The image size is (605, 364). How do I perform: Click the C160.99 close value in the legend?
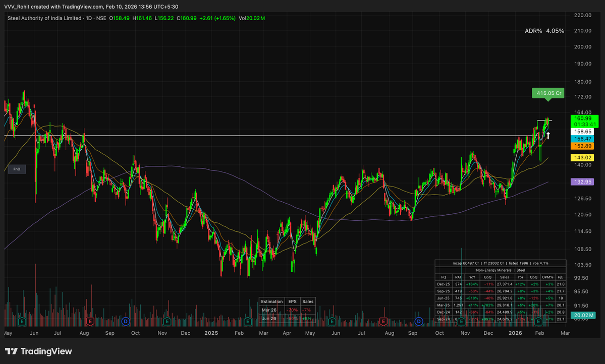[x=186, y=18]
